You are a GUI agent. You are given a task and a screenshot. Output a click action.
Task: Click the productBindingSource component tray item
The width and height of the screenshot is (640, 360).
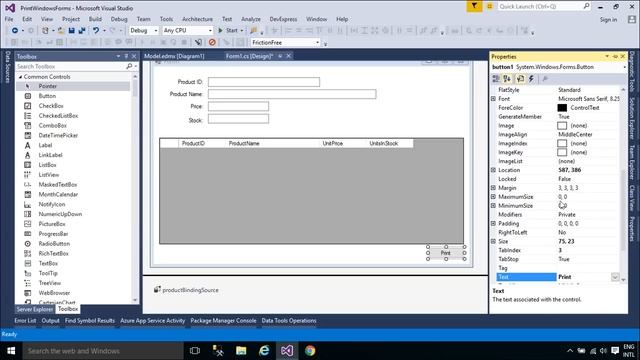coord(186,290)
